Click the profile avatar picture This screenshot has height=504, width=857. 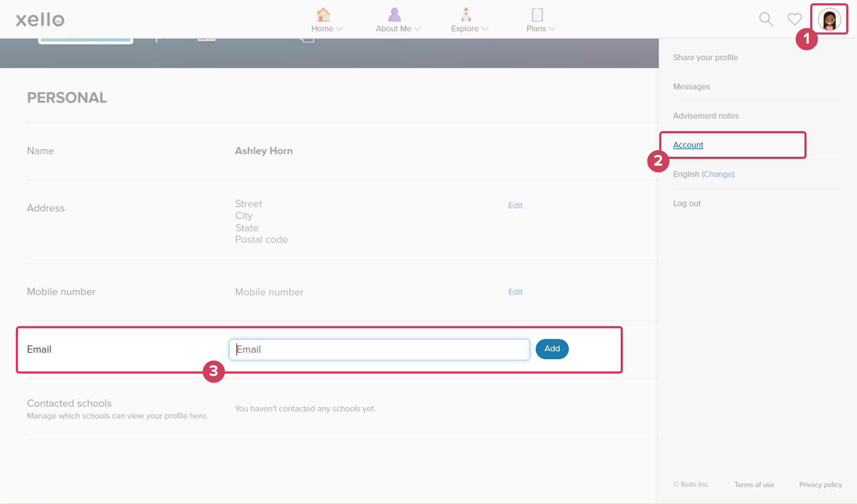tap(829, 19)
